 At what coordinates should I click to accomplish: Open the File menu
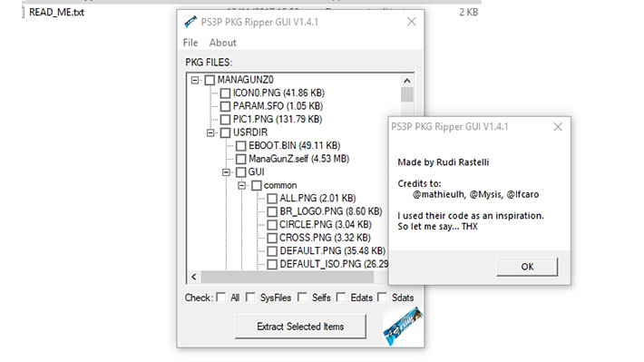(190, 43)
